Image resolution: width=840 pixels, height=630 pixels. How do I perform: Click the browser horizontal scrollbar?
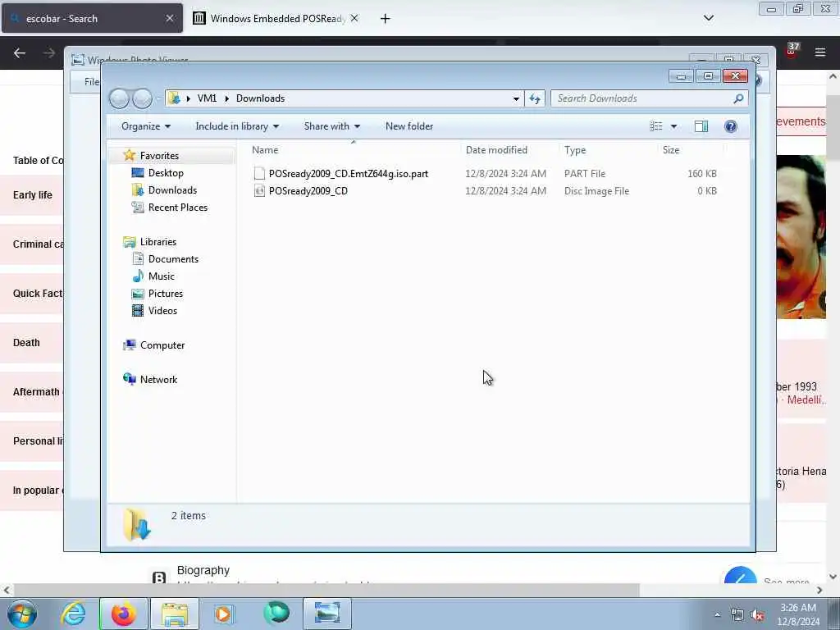pos(326,591)
